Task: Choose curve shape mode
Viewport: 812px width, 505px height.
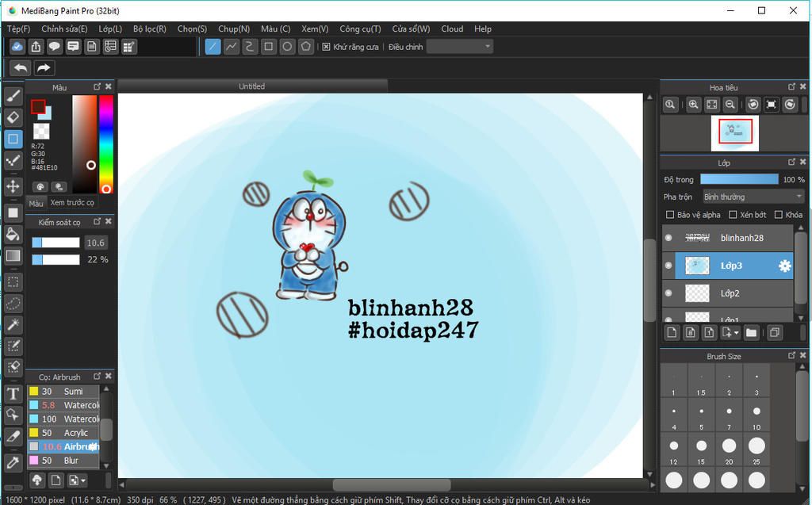Action: 250,47
